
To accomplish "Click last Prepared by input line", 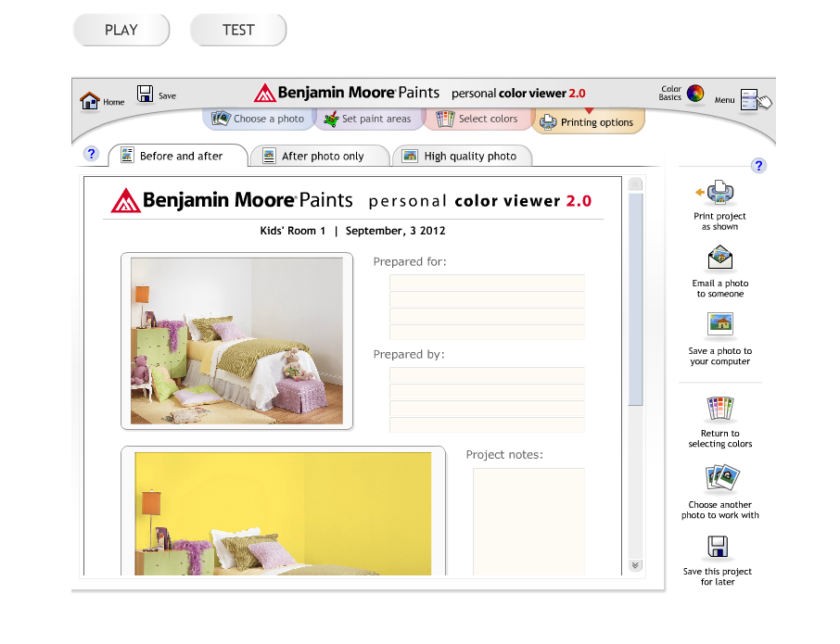I will click(x=487, y=425).
